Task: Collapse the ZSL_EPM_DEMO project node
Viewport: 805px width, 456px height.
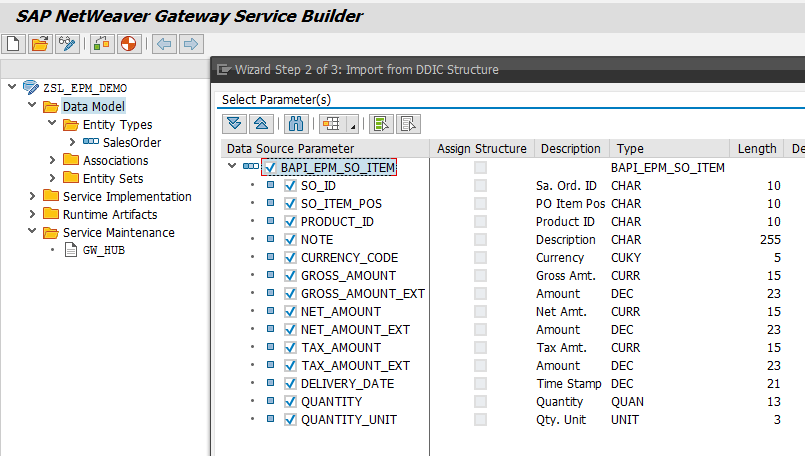Action: 12,87
